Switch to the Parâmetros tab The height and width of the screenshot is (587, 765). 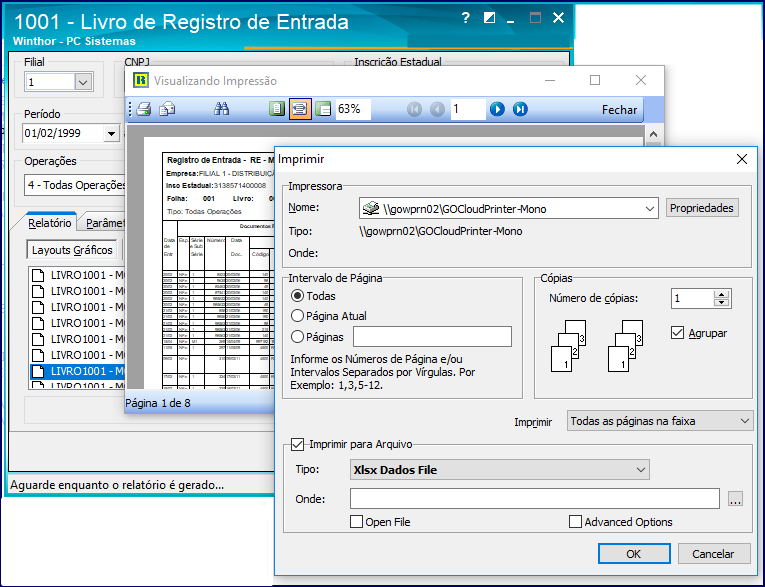point(104,223)
